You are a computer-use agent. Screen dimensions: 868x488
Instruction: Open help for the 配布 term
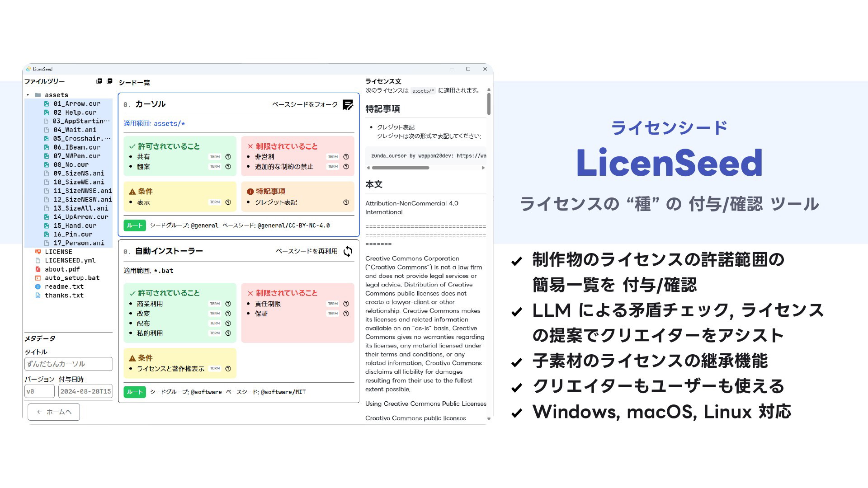tap(228, 324)
